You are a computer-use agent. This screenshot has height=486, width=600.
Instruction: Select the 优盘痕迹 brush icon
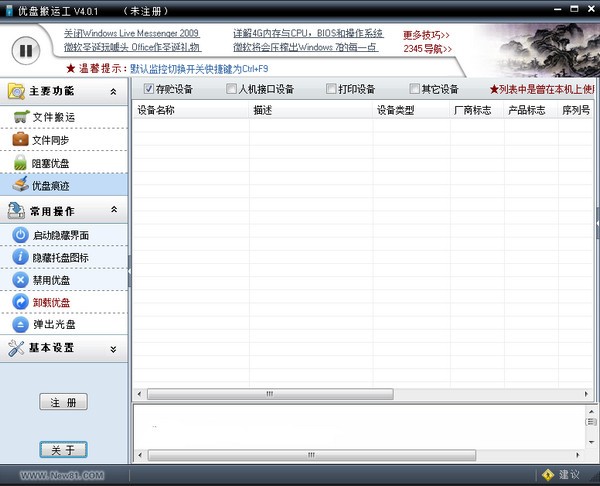(21, 185)
